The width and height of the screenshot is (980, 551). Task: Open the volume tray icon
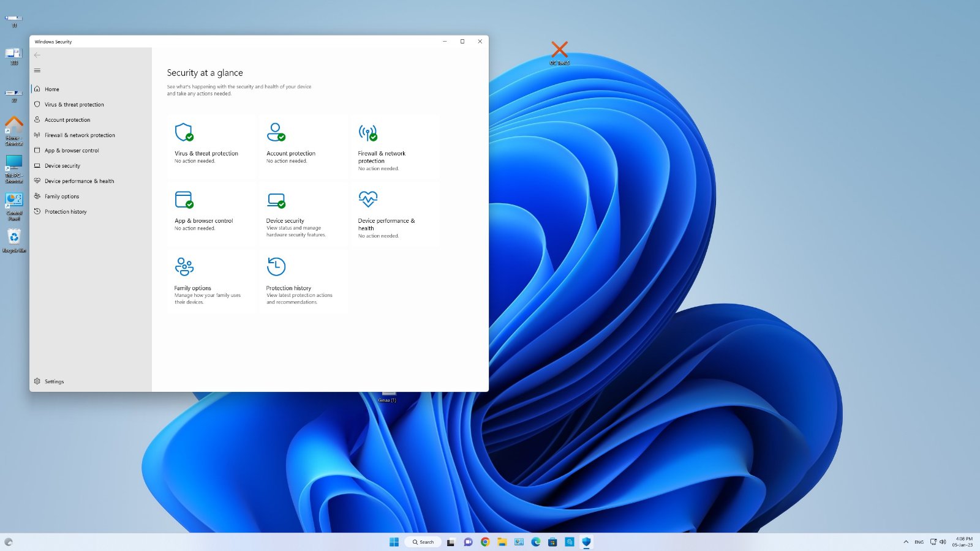point(943,542)
